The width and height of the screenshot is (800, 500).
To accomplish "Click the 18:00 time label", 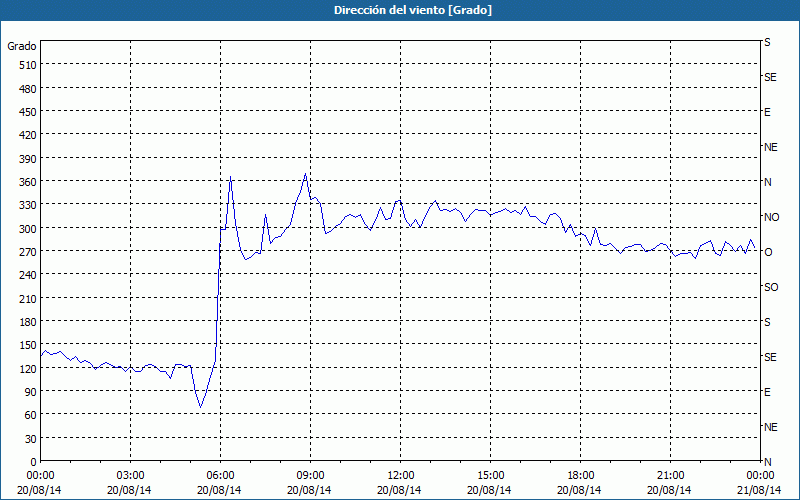I will (x=581, y=476).
